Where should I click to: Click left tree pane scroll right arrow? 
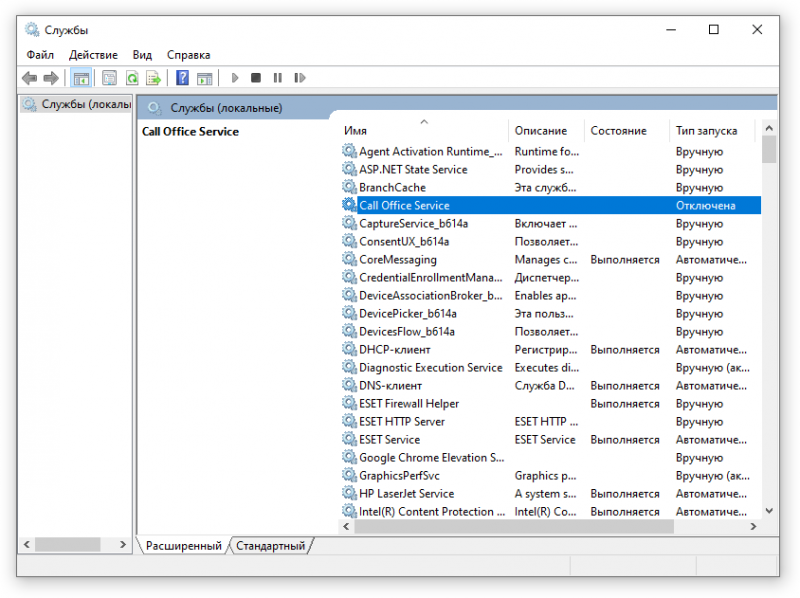122,545
